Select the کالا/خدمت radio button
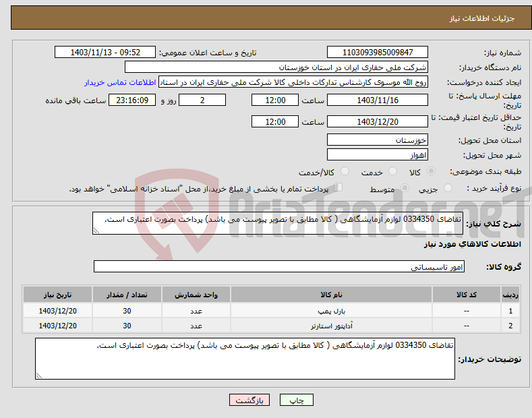Screen dimensions: 532x418 coord(345,171)
